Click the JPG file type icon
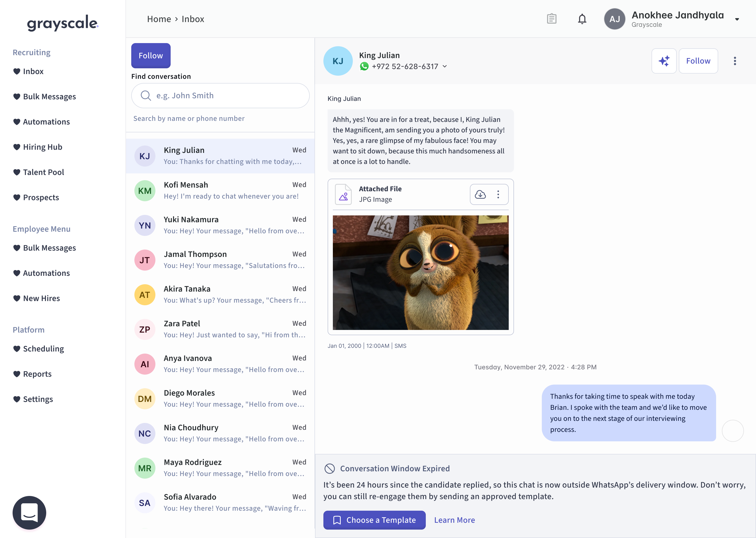 coord(343,194)
